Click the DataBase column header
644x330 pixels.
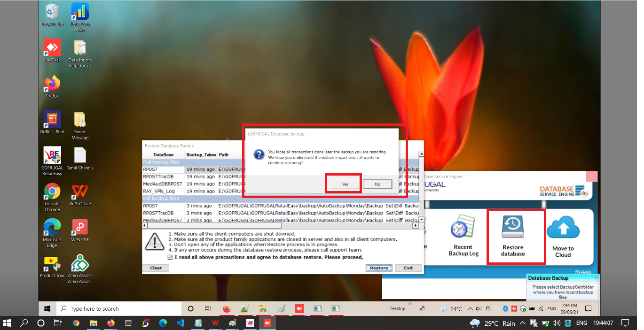pos(163,154)
